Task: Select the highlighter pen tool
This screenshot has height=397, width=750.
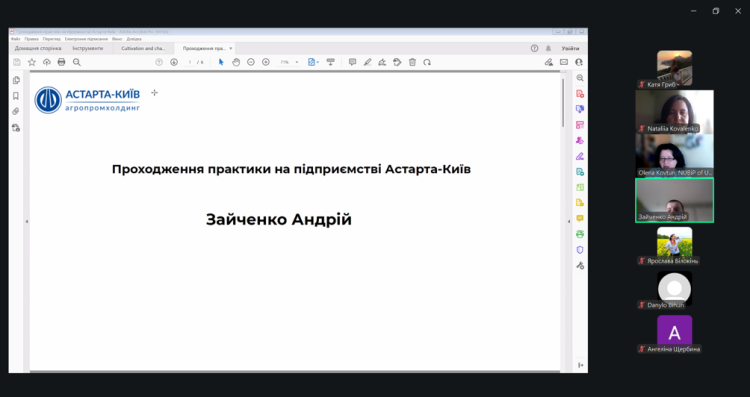Action: tap(367, 62)
